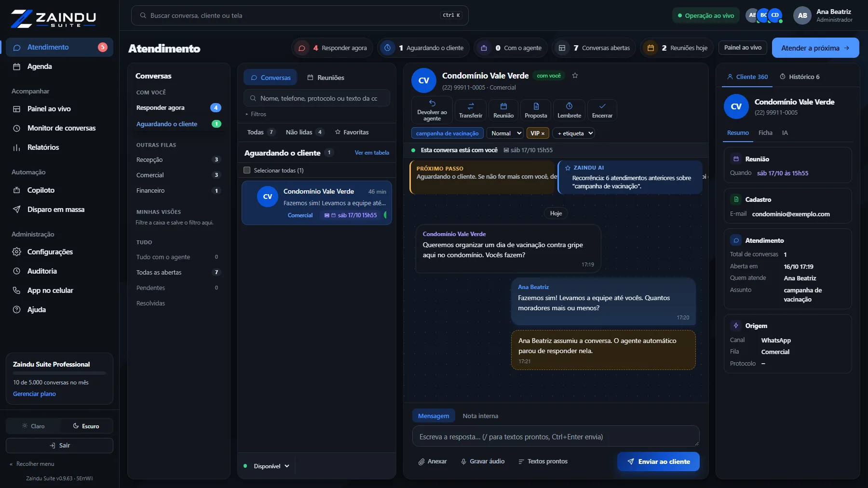The height and width of the screenshot is (488, 868).
Task: Filter list by Todas
Action: point(261,132)
